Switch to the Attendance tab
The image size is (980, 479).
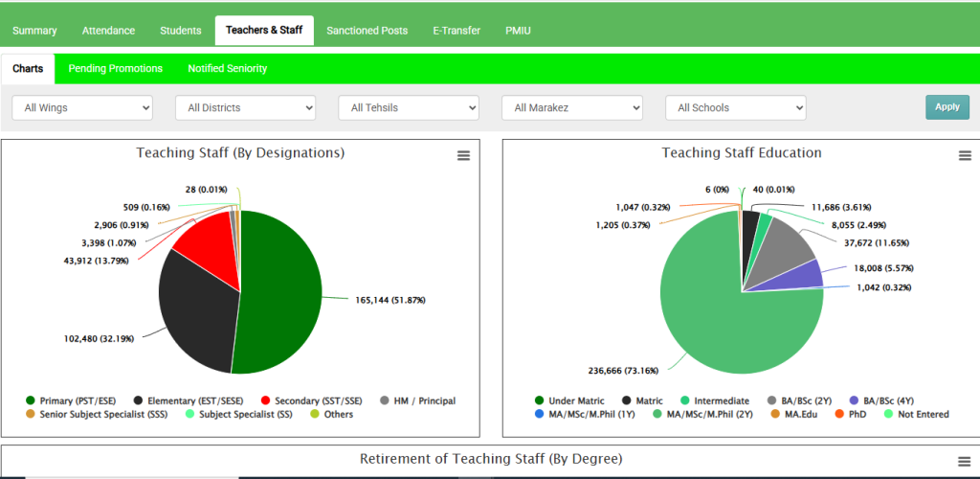[x=108, y=31]
